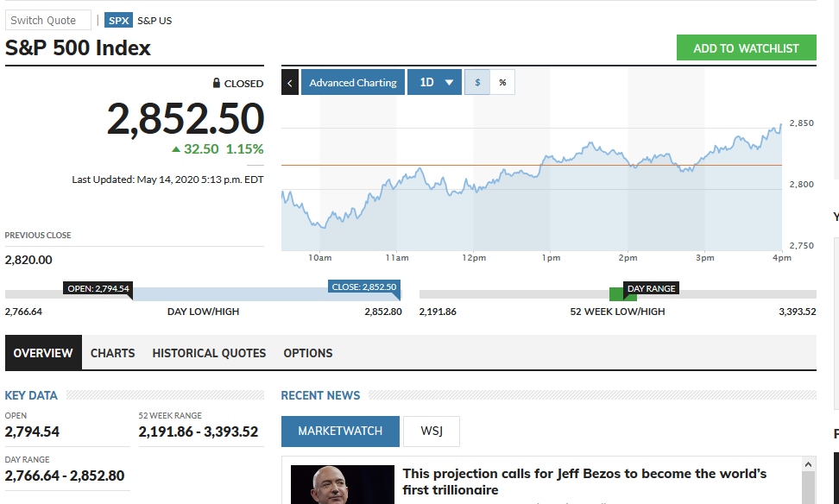The image size is (839, 504).
Task: Click the green up-arrow change indicator
Action: [176, 149]
